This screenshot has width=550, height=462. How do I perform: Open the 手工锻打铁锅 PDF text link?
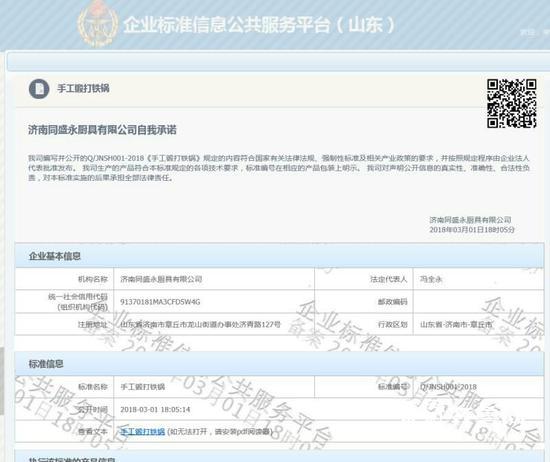coord(142,431)
